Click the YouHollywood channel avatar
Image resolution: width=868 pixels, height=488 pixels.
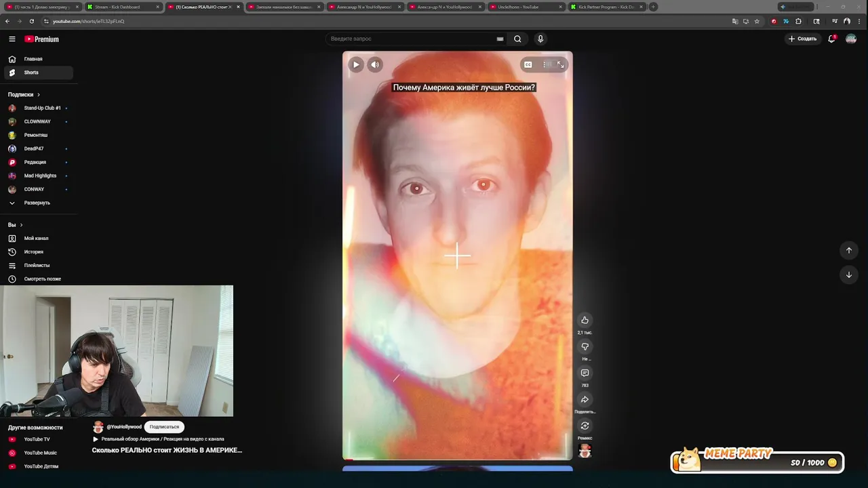pos(98,427)
